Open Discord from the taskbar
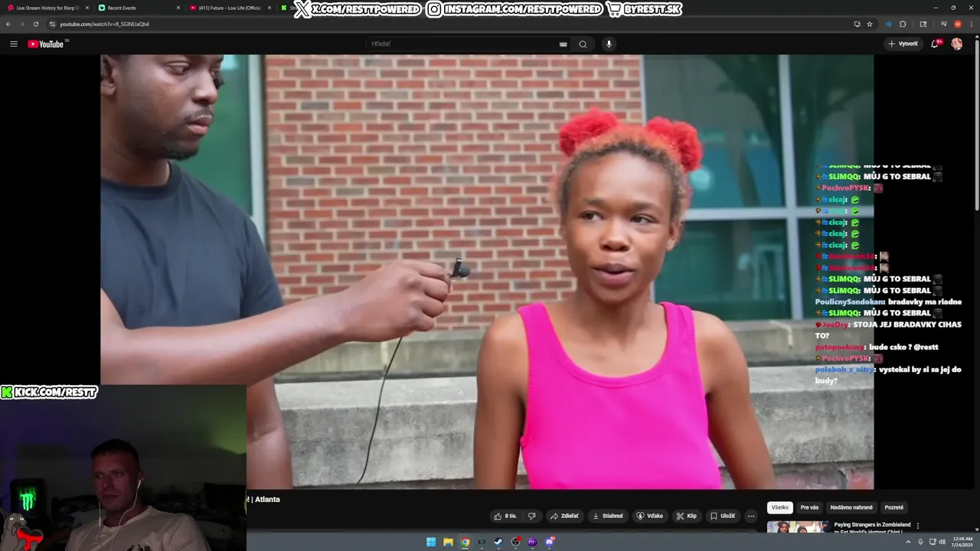 coord(549,542)
